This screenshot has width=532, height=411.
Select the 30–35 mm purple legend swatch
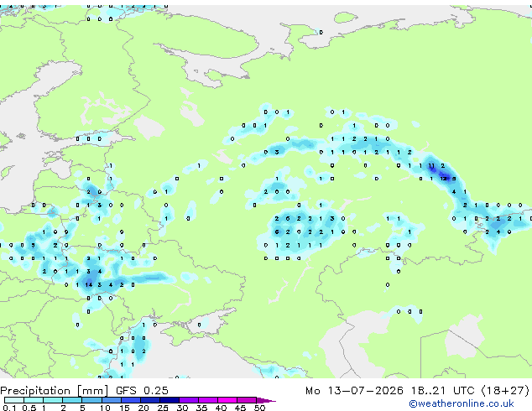pos(189,400)
